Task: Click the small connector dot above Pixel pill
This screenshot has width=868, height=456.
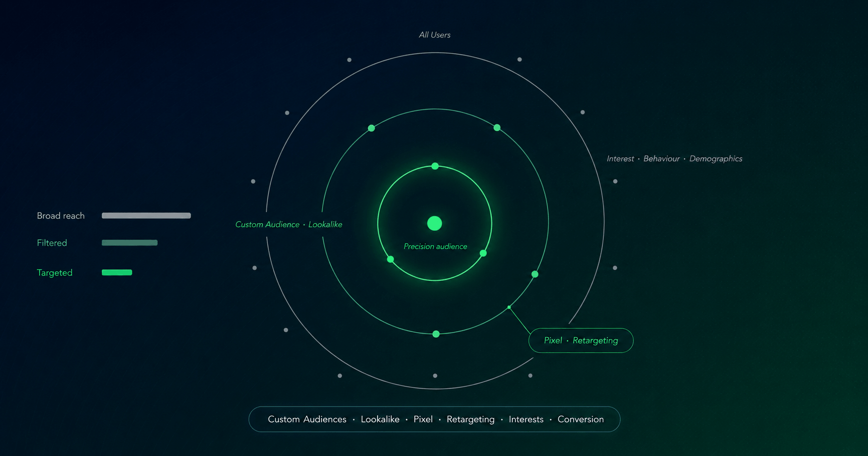Action: [509, 307]
